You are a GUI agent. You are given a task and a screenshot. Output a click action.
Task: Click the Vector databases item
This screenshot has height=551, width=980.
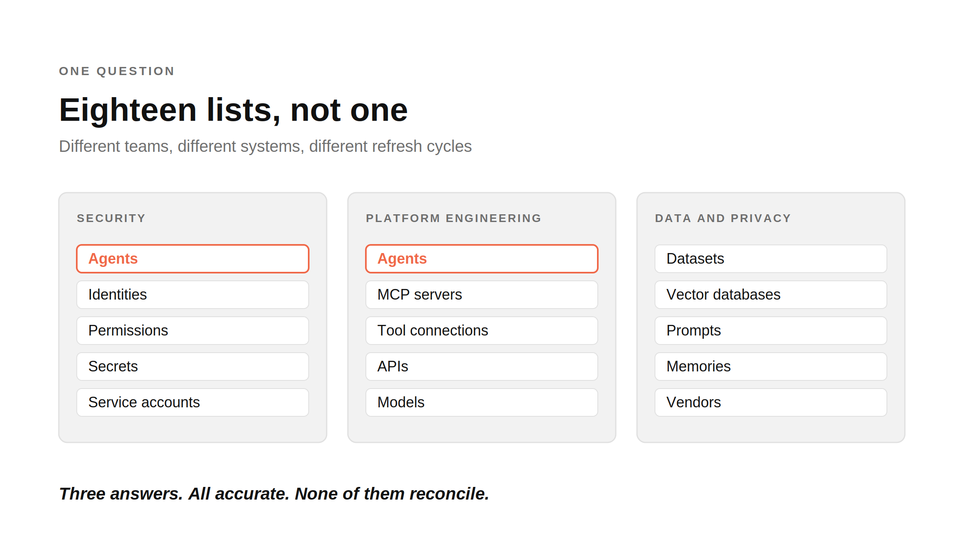pos(771,295)
